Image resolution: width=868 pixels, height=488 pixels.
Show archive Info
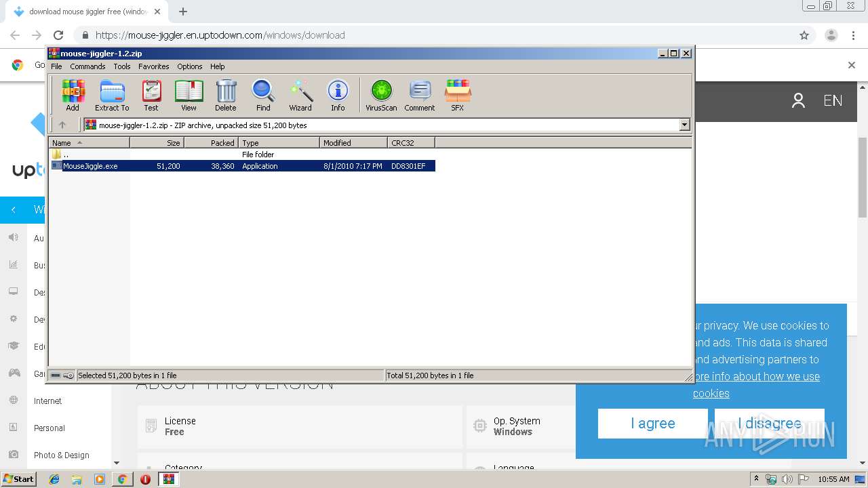338,95
